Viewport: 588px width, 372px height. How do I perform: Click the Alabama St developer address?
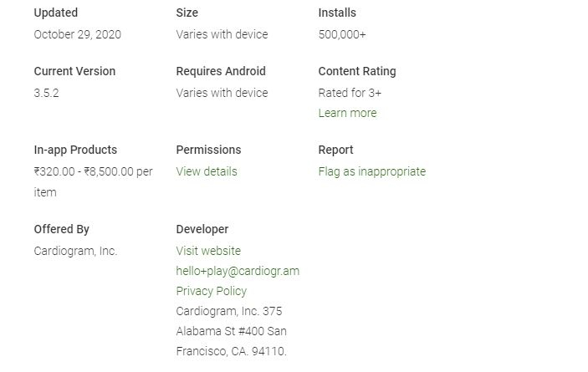tap(231, 331)
